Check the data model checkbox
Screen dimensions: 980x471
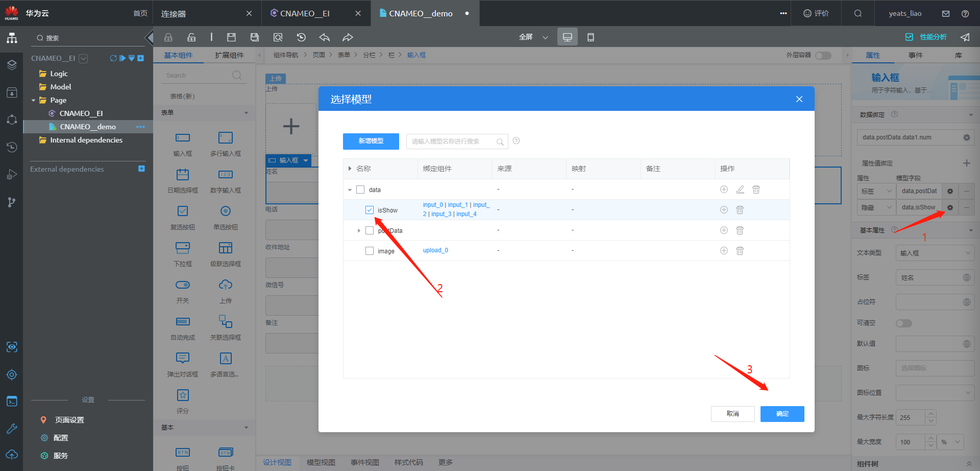point(360,190)
